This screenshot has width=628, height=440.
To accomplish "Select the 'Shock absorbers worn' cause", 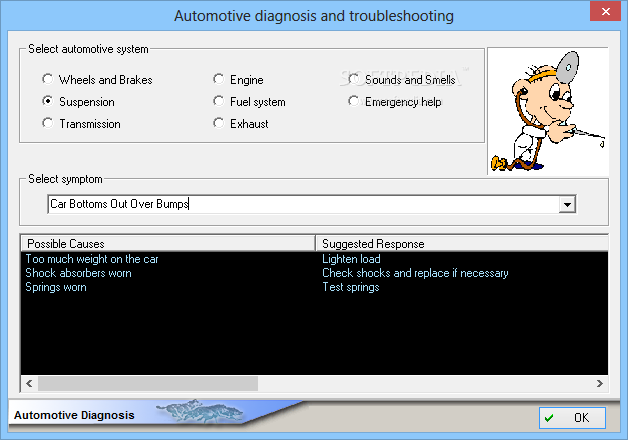I will tap(78, 273).
